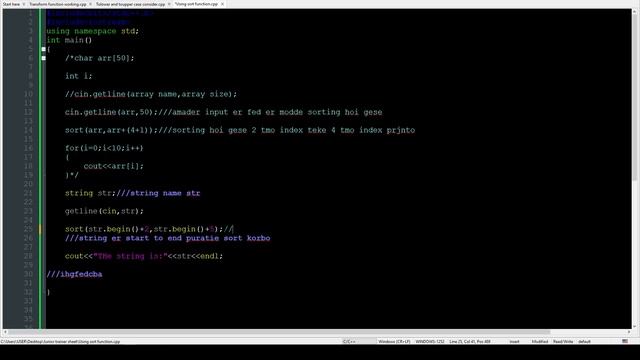The image size is (640, 360).
Task: Click the vertical scrollbar thumb of the editor
Action: [635, 98]
